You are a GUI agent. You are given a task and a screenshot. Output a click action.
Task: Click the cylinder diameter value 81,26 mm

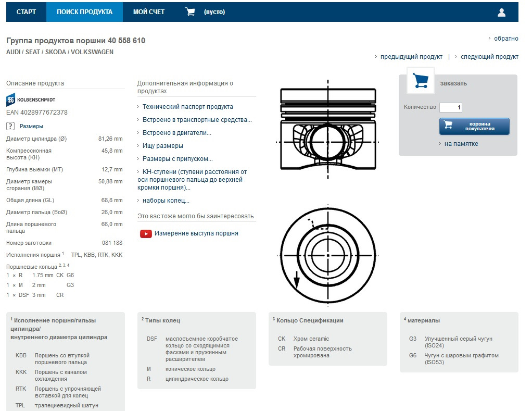(x=110, y=139)
